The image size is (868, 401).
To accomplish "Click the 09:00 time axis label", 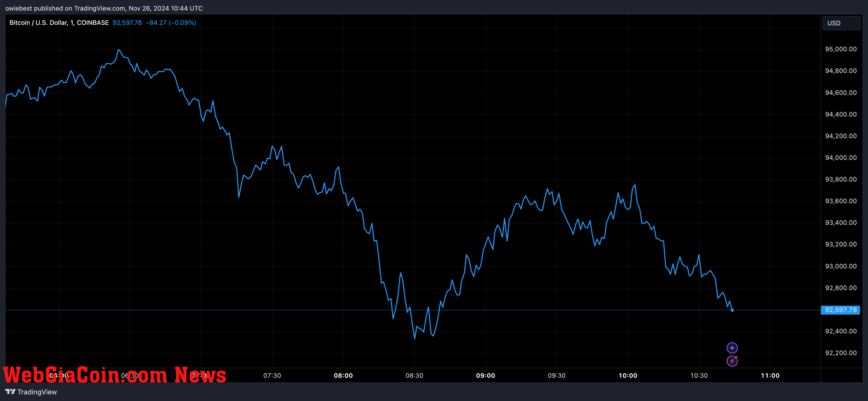I will click(x=485, y=375).
